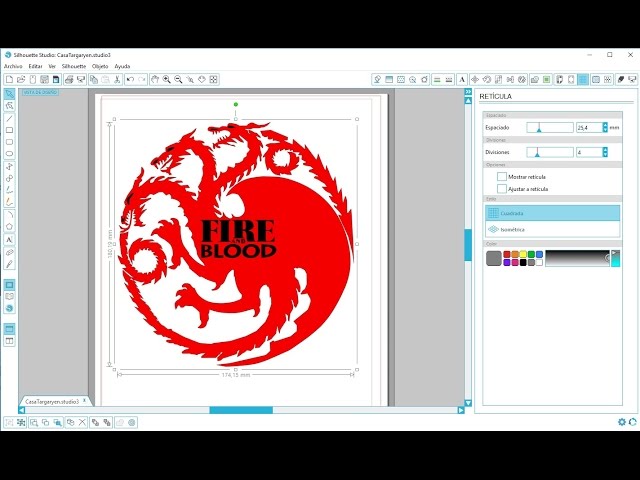Image resolution: width=640 pixels, height=480 pixels.
Task: Pick the Line drawing tool
Action: coord(9,119)
